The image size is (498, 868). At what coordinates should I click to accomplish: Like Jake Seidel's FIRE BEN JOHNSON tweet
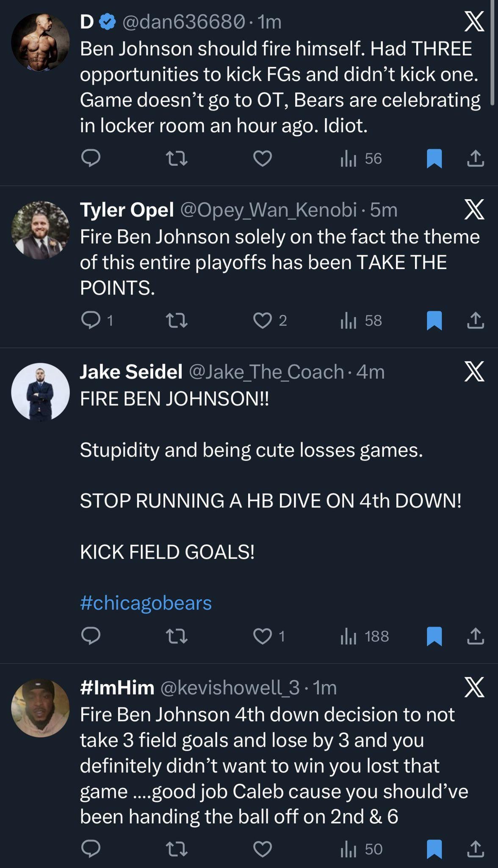tap(263, 636)
